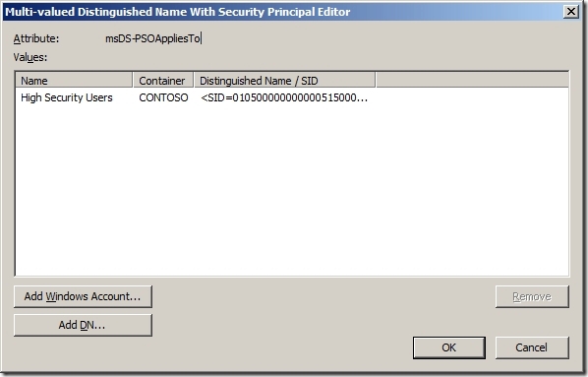Open Add Windows Account dialog
Screen dimensions: 588x377
tap(83, 296)
